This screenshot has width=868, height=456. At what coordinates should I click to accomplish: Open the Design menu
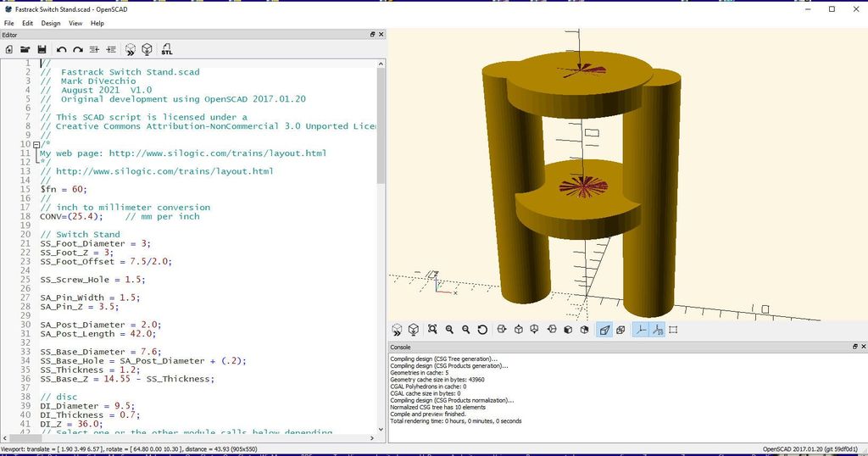[51, 23]
